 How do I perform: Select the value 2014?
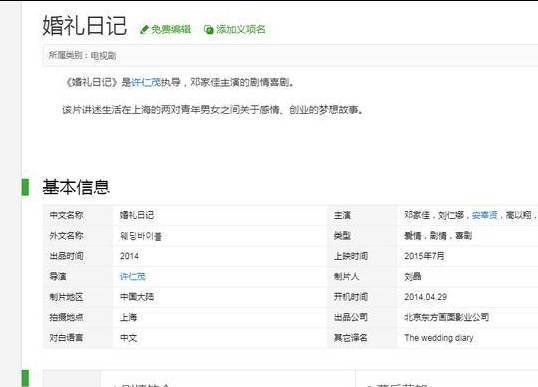coord(129,256)
